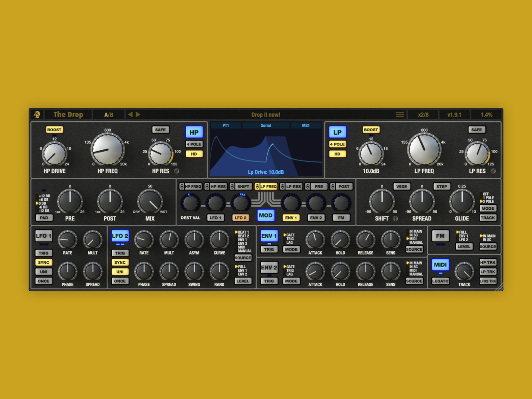
Task: Click the LFO2 TRK button
Action: point(488,281)
